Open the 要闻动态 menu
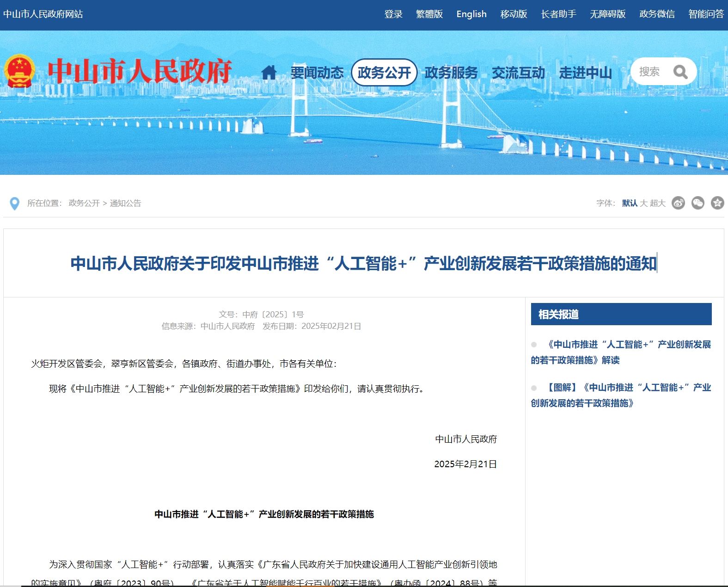728x587 pixels. (317, 73)
